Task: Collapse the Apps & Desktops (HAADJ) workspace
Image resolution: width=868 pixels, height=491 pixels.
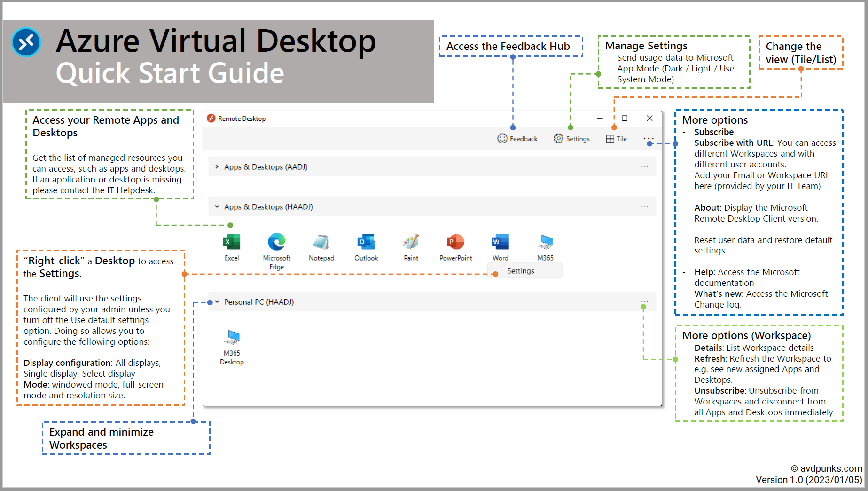Action: [x=217, y=206]
